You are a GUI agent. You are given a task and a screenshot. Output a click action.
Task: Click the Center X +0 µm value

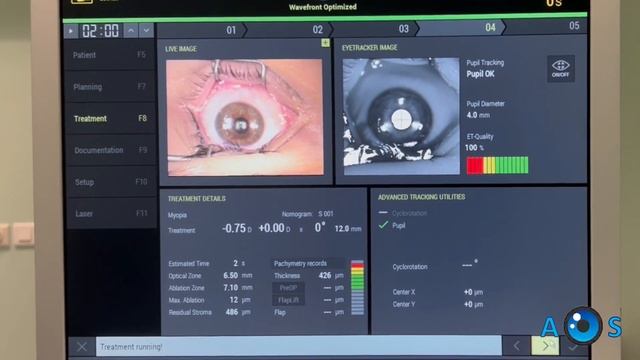click(x=473, y=292)
